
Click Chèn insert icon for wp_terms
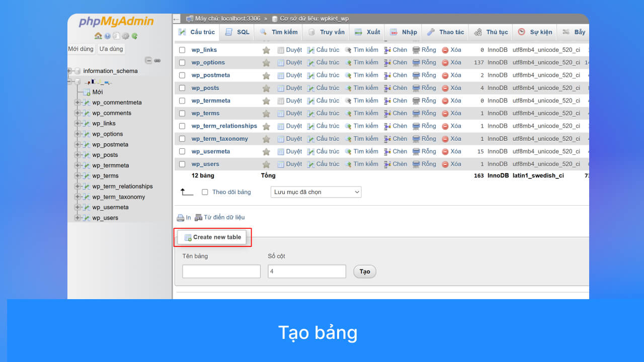tap(387, 113)
